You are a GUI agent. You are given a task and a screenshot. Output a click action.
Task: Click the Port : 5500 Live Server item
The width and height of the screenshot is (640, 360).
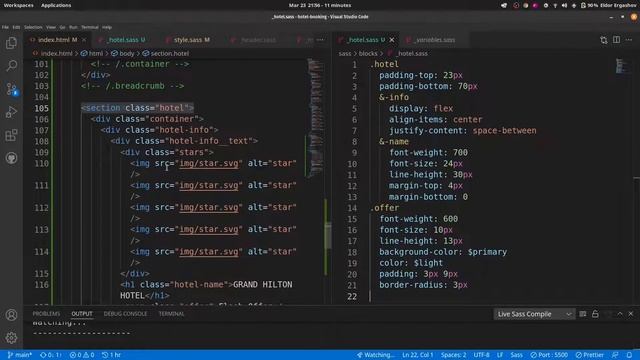[x=549, y=355]
